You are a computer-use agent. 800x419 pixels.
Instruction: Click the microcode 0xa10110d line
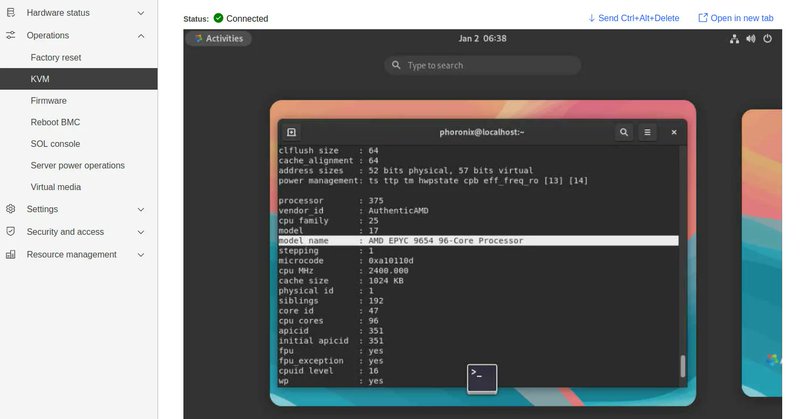(x=346, y=260)
